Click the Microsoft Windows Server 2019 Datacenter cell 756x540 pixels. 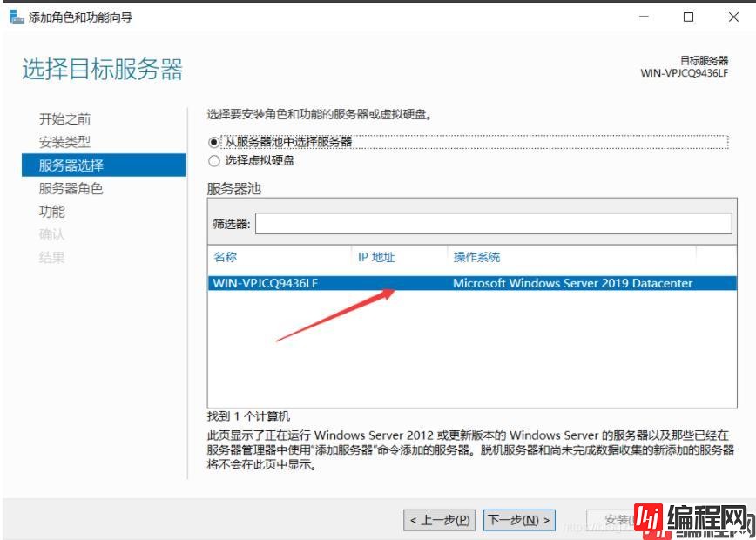572,283
